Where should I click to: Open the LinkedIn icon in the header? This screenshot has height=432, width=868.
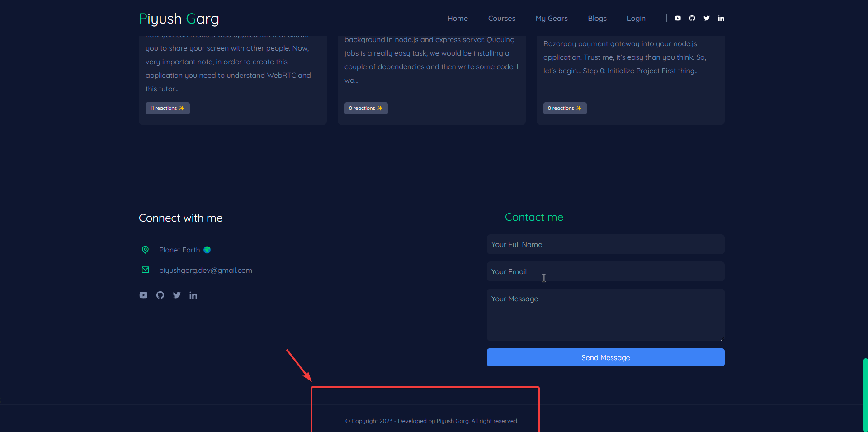pos(721,18)
